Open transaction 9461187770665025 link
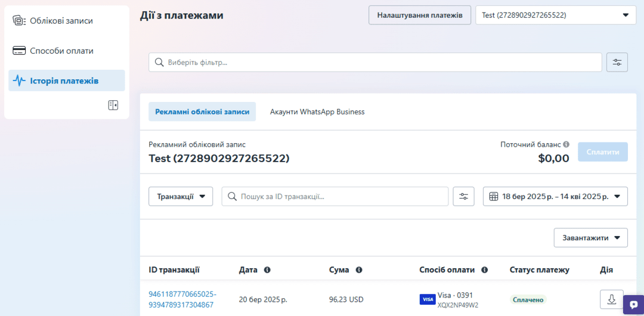 [182, 299]
